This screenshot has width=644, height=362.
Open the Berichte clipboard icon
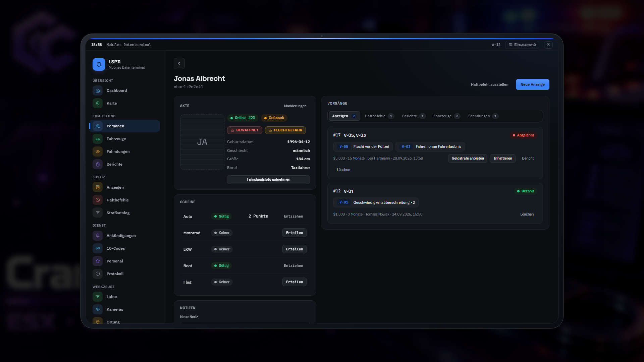tap(98, 164)
